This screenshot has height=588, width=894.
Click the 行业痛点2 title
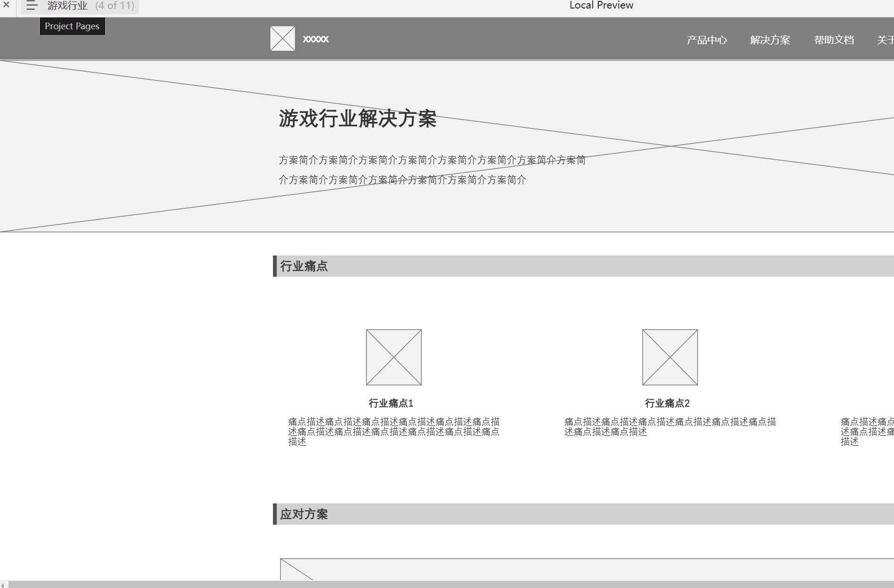point(667,403)
